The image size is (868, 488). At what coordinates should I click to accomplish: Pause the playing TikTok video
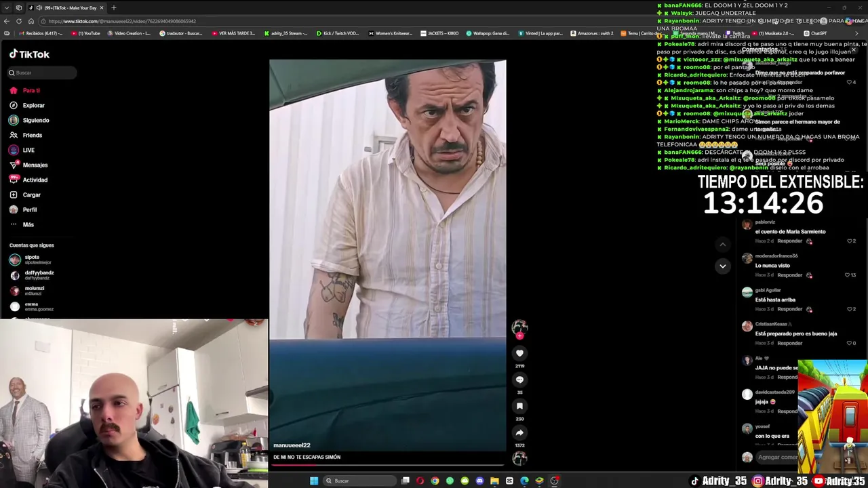pos(387,256)
